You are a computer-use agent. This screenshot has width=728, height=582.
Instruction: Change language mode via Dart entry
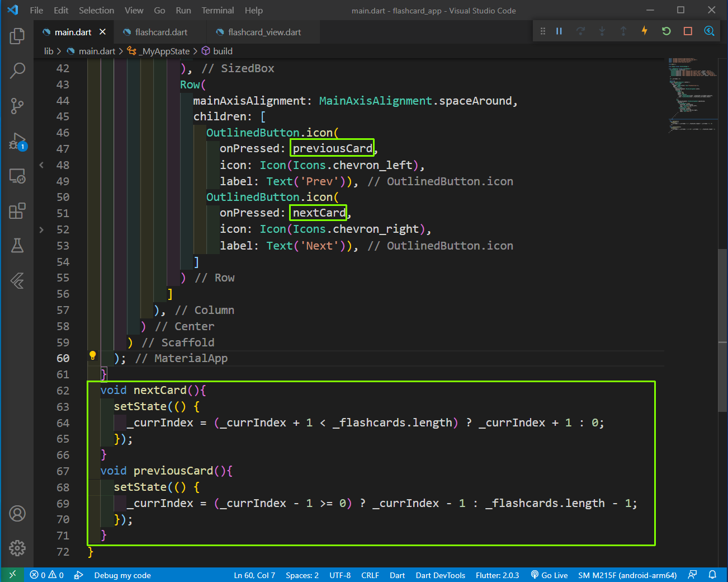[397, 575]
